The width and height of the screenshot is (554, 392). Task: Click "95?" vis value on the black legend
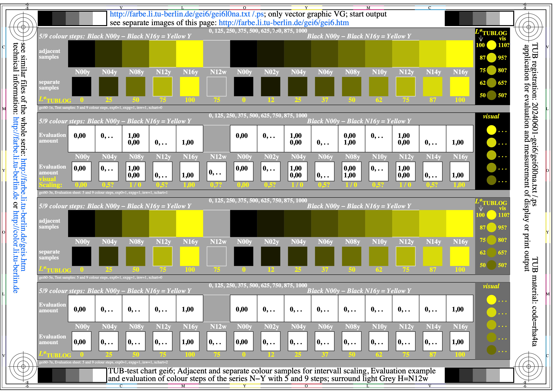point(502,58)
